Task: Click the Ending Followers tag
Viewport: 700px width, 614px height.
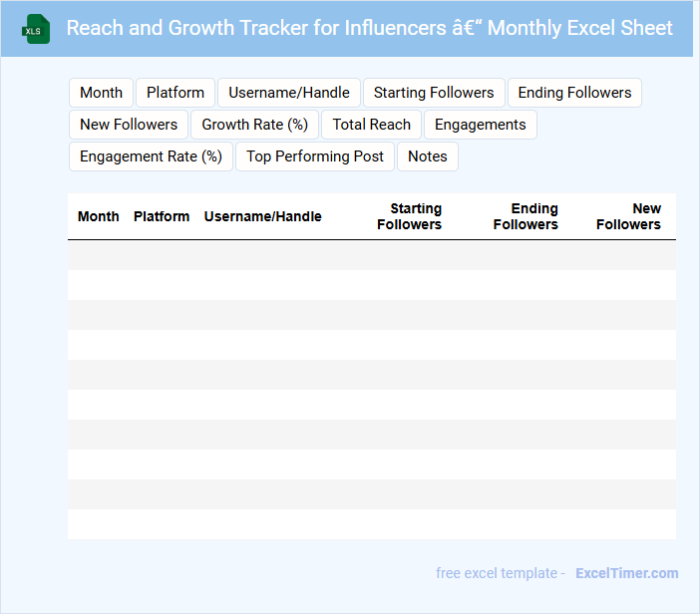Action: (x=574, y=93)
